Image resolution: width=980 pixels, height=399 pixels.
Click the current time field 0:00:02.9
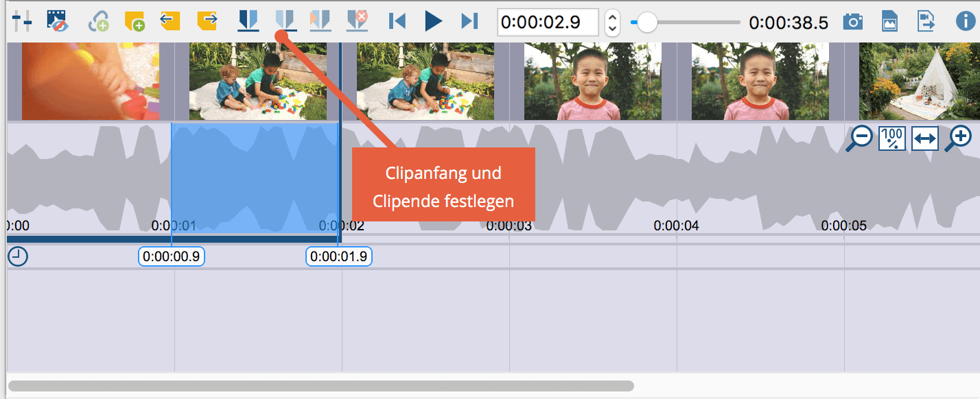(548, 22)
